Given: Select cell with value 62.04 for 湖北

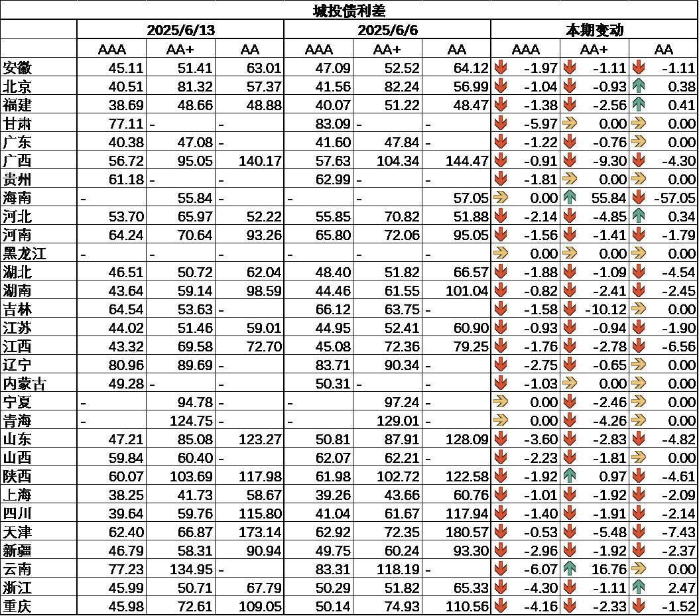Looking at the screenshot, I should (249, 272).
